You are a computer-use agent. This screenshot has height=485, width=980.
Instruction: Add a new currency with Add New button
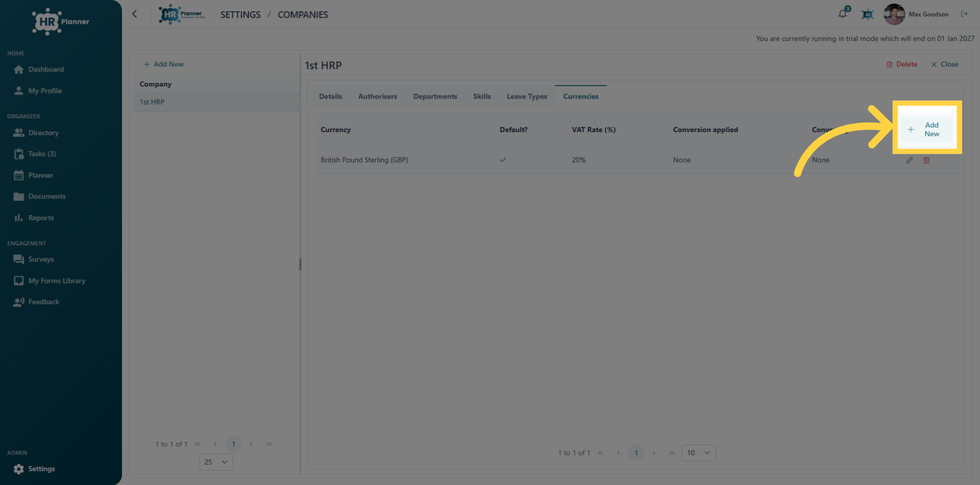click(926, 130)
